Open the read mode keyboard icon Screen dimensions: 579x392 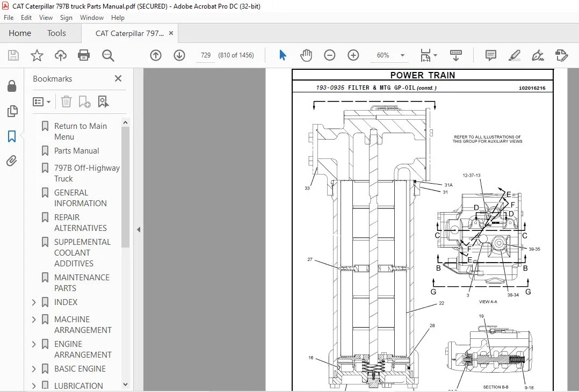(456, 55)
